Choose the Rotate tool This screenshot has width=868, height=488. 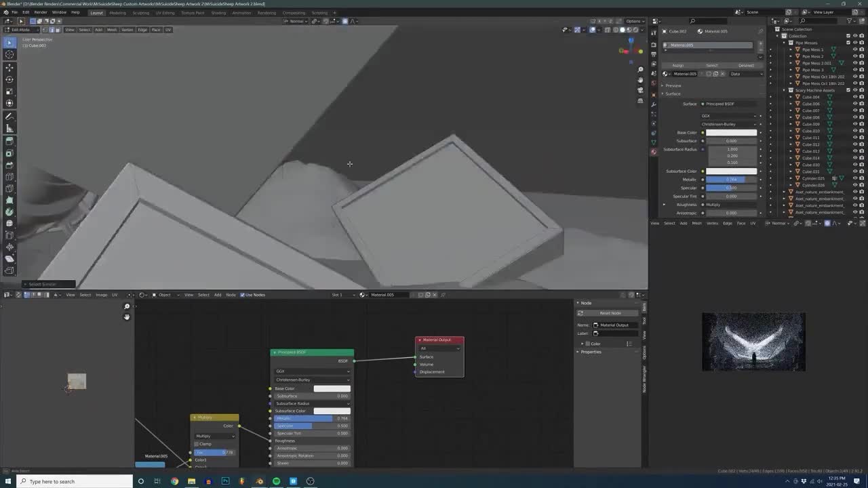coord(9,79)
